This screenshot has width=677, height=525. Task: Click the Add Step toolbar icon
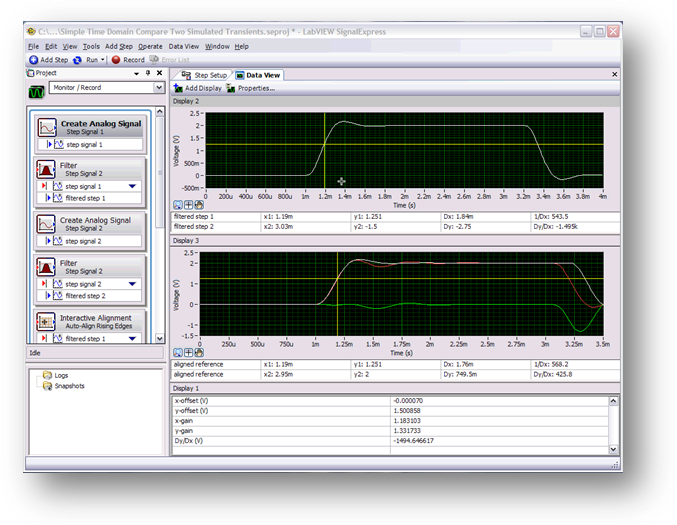(33, 60)
